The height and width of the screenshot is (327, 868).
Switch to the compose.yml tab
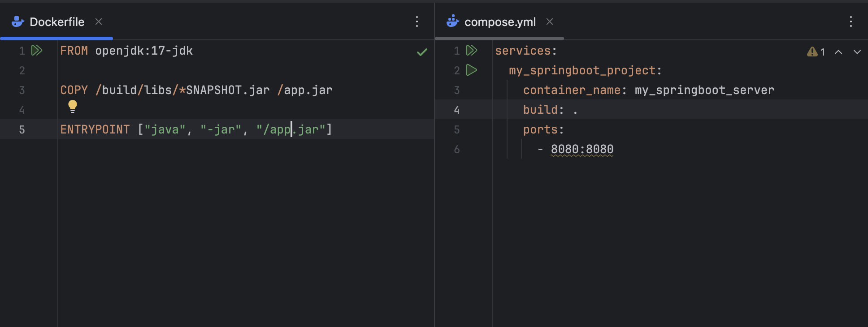[500, 22]
